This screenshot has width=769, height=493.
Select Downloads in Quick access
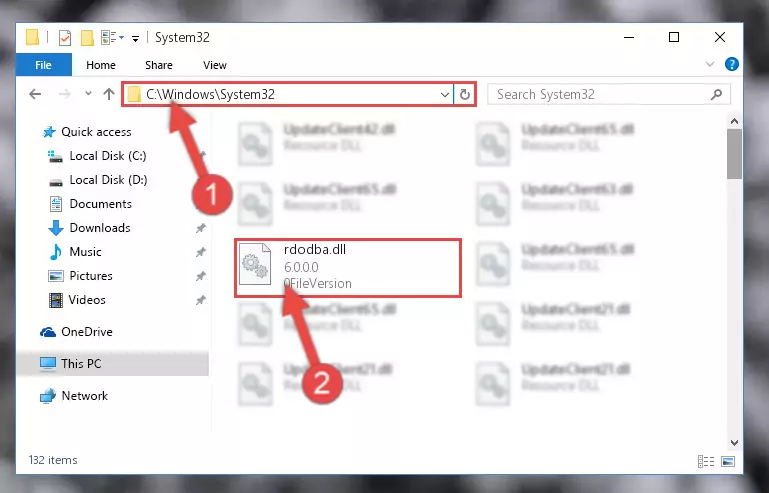(100, 228)
